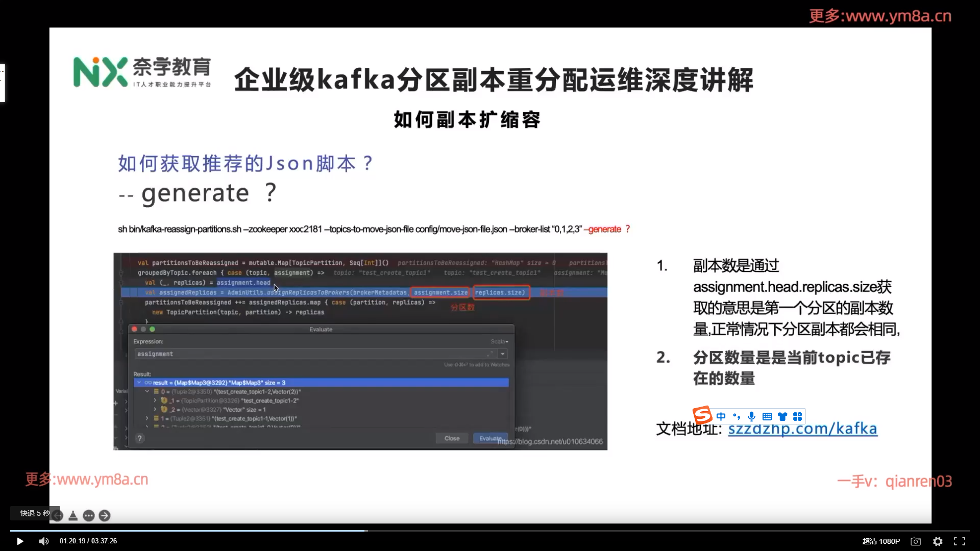Toggle Sogou punctuation mode
The width and height of the screenshot is (980, 551).
[736, 416]
